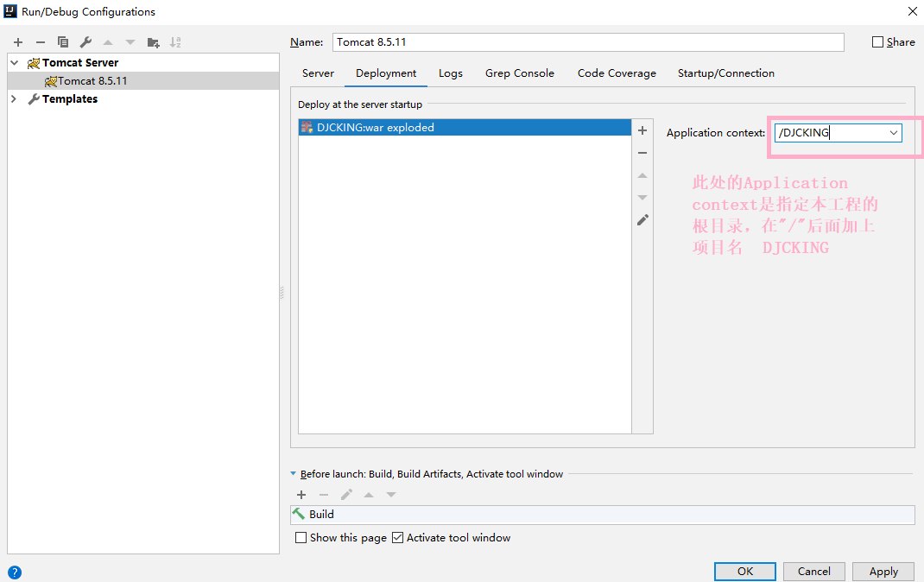Sort configurations alphabetically icon
The height and width of the screenshot is (582, 924).
[175, 42]
